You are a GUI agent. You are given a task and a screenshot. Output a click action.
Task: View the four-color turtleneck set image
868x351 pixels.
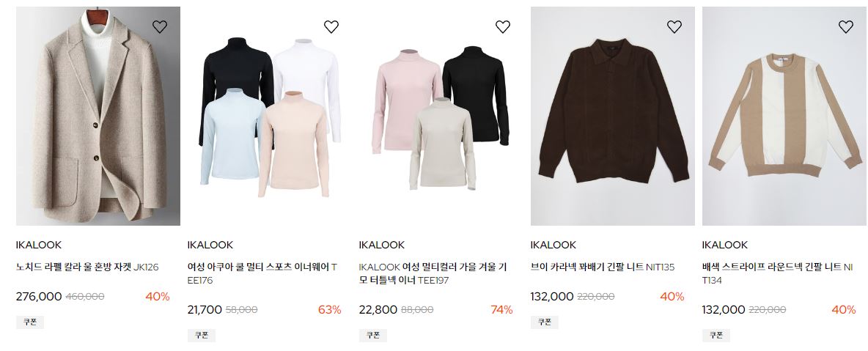point(270,117)
